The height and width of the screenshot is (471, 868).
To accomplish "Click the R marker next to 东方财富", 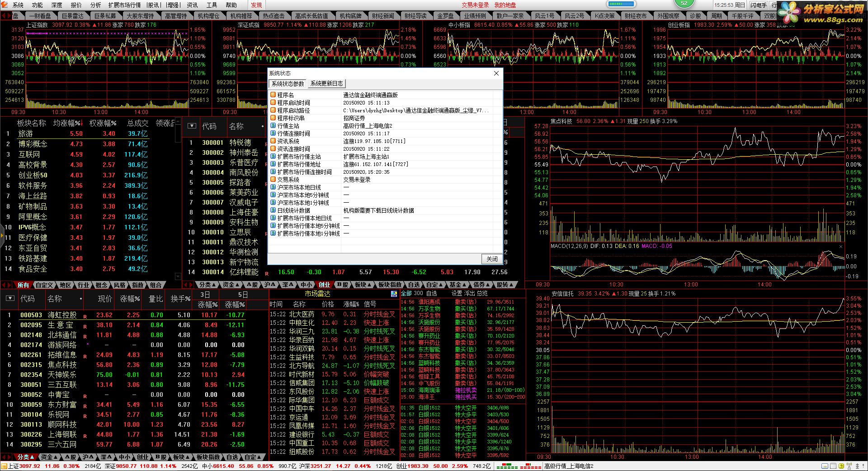I will pos(85,406).
